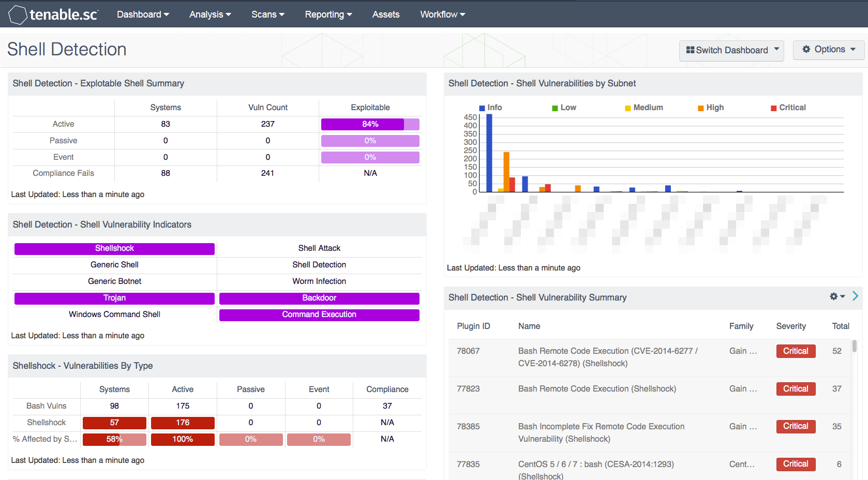Viewport: 868px width, 480px height.
Task: Open the Options dropdown
Action: pyautogui.click(x=829, y=50)
